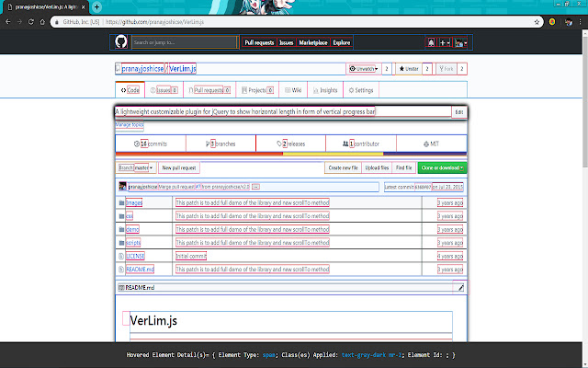The height and width of the screenshot is (368, 588).
Task: Bookmark this page with the star icon
Action: (x=537, y=19)
